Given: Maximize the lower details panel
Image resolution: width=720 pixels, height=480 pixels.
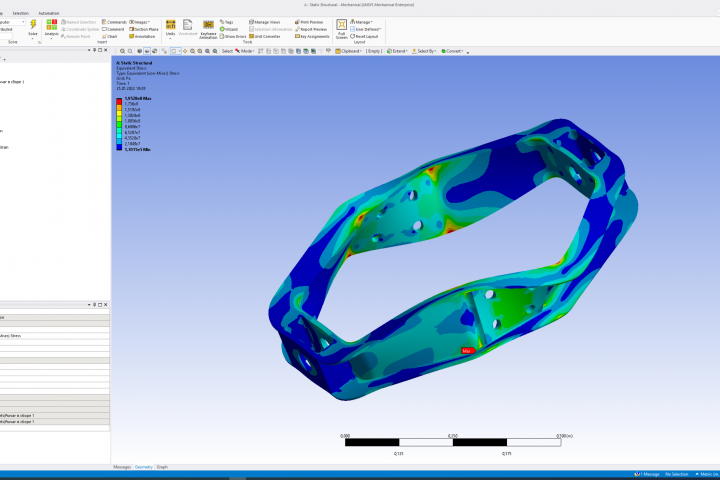Looking at the screenshot, I should pyautogui.click(x=100, y=305).
